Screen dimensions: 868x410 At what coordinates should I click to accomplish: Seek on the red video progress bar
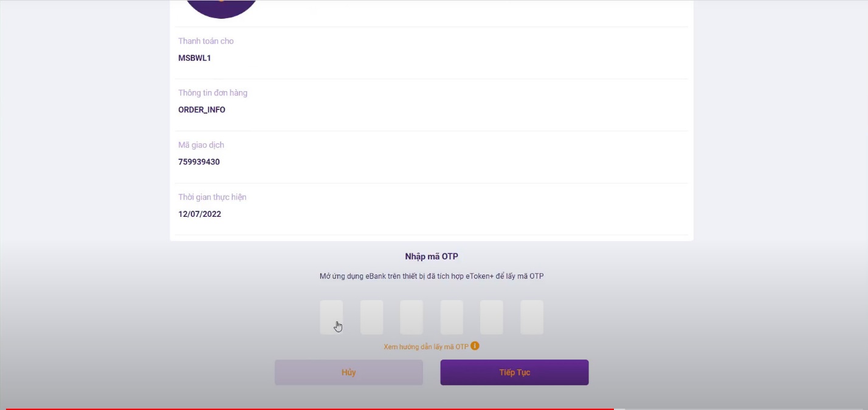310,409
